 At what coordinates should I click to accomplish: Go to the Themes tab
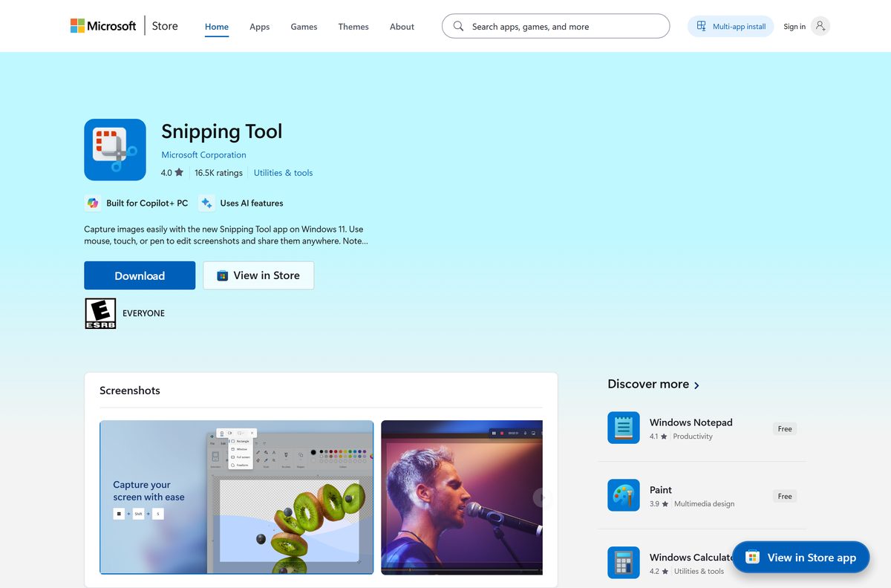pyautogui.click(x=353, y=27)
